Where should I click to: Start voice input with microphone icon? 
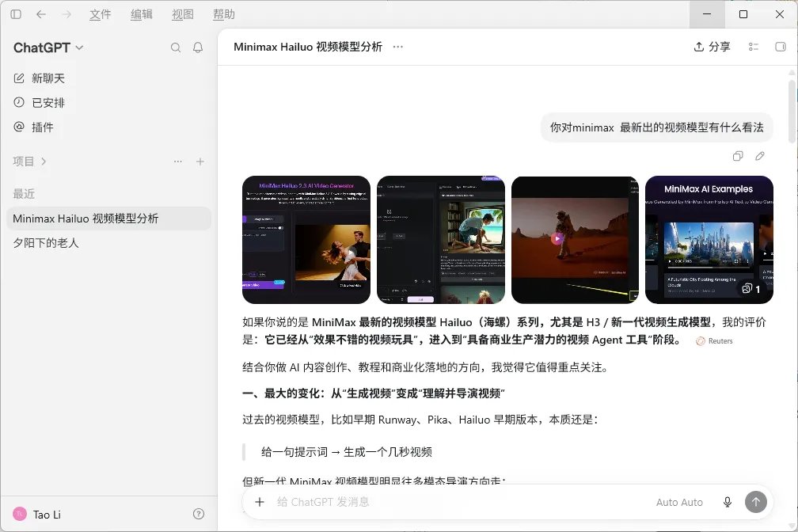[x=728, y=502]
